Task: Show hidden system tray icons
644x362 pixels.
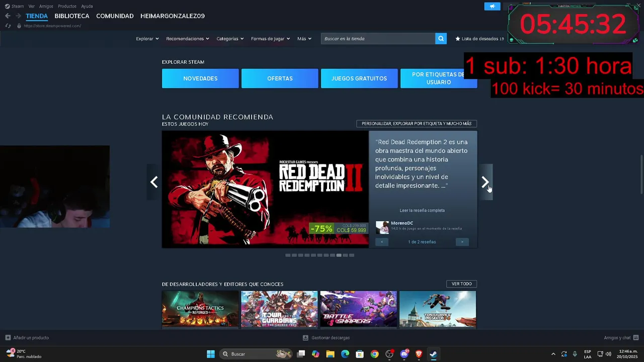Action: click(553, 354)
